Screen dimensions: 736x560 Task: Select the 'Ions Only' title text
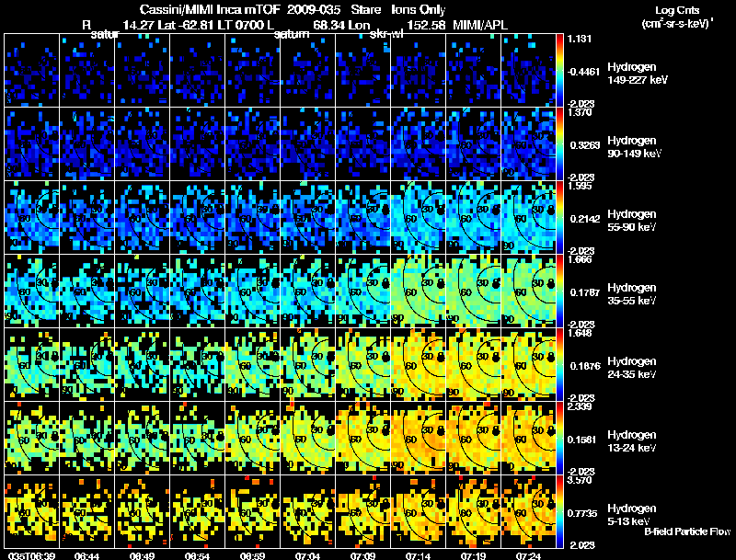[x=419, y=9]
